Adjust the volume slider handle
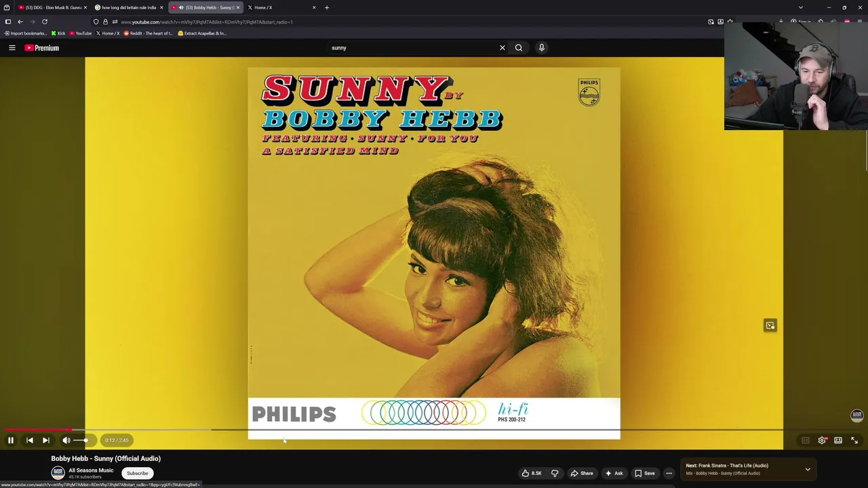 point(85,441)
